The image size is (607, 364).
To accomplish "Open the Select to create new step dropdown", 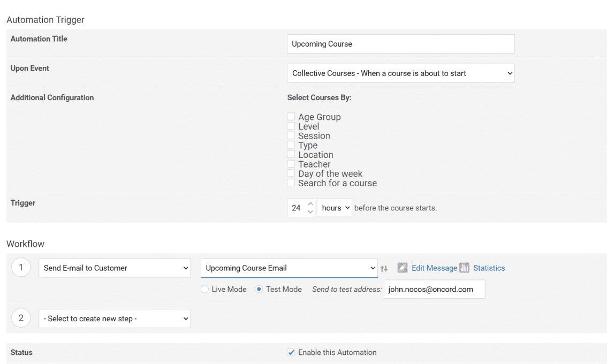I will (x=115, y=318).
